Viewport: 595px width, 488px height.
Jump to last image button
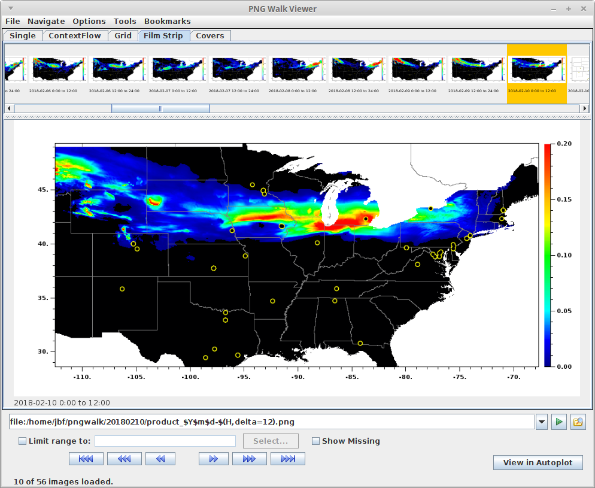[288, 459]
